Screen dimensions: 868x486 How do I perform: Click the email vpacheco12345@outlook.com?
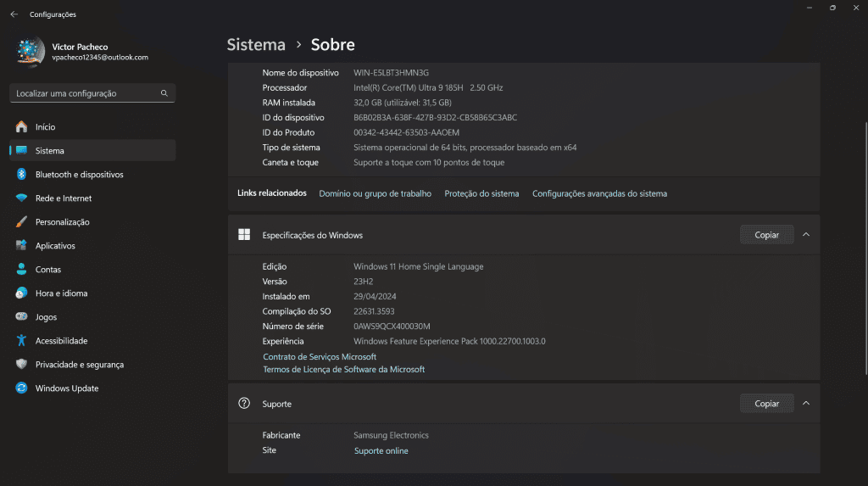pyautogui.click(x=100, y=57)
